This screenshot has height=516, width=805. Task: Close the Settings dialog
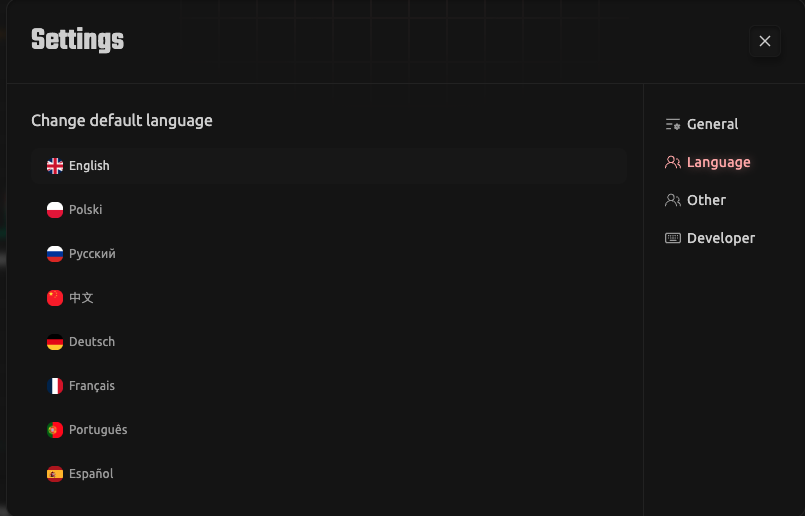pos(765,41)
